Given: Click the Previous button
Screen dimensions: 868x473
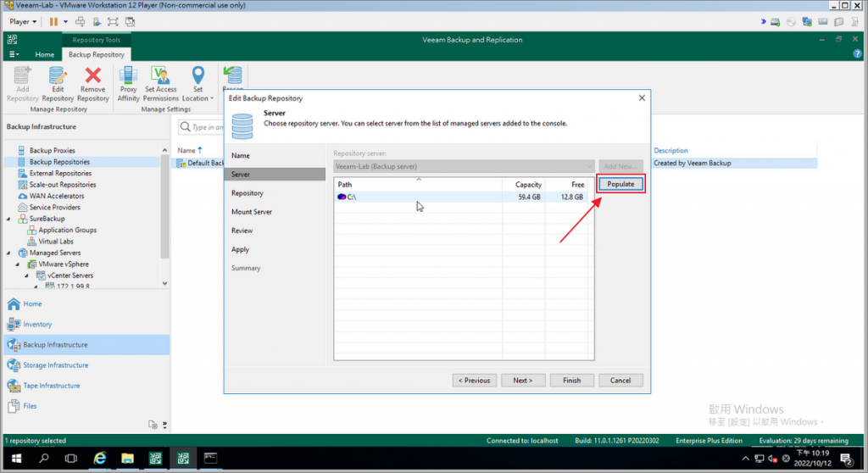Looking at the screenshot, I should click(475, 381).
